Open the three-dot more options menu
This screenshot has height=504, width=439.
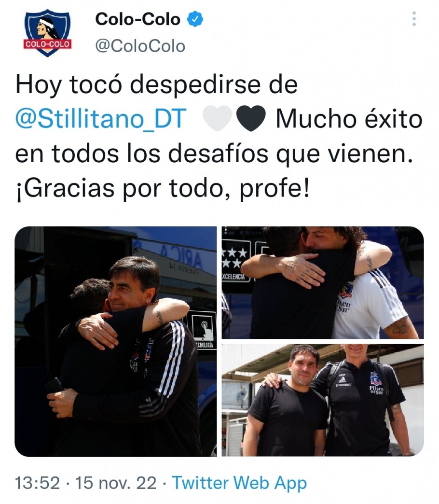(x=414, y=19)
